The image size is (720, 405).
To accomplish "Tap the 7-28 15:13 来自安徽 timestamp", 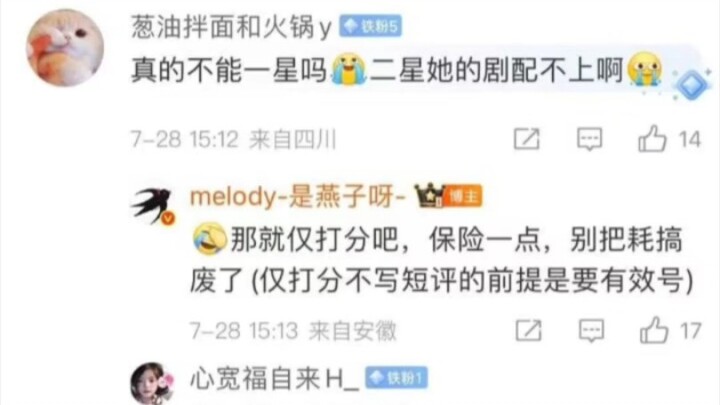I will 293,331.
